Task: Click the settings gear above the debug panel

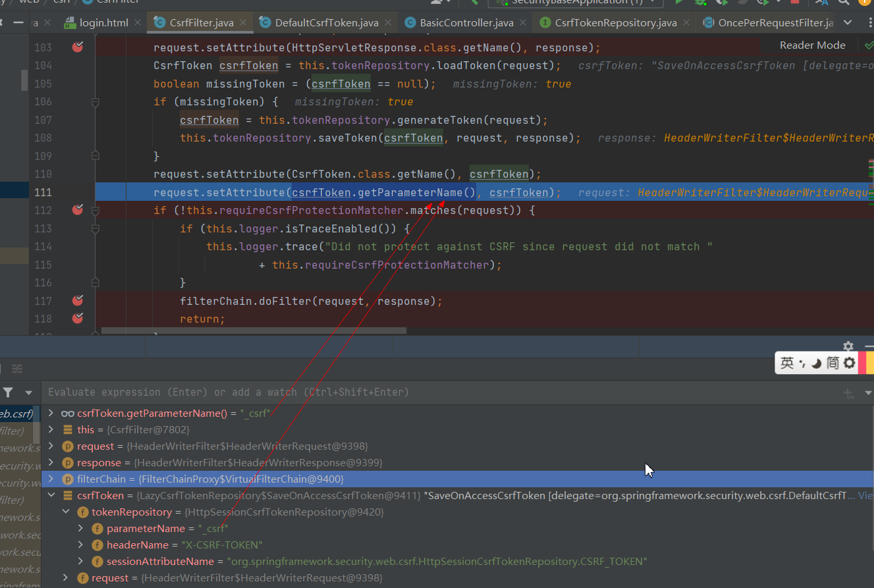Action: (x=848, y=346)
